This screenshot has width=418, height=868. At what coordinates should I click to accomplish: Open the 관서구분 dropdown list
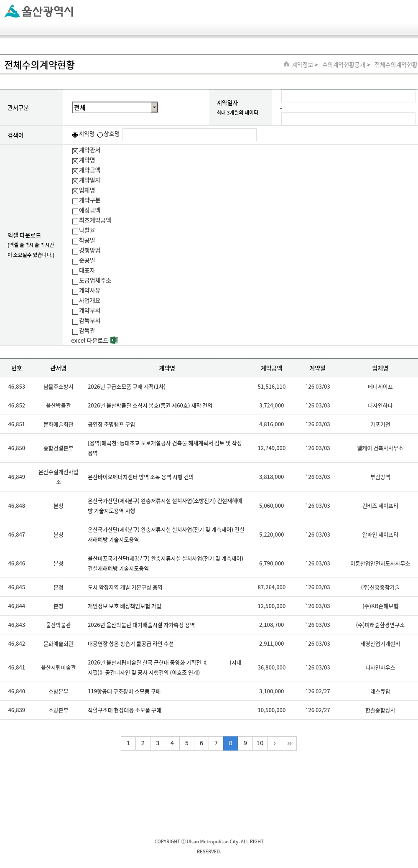click(154, 107)
